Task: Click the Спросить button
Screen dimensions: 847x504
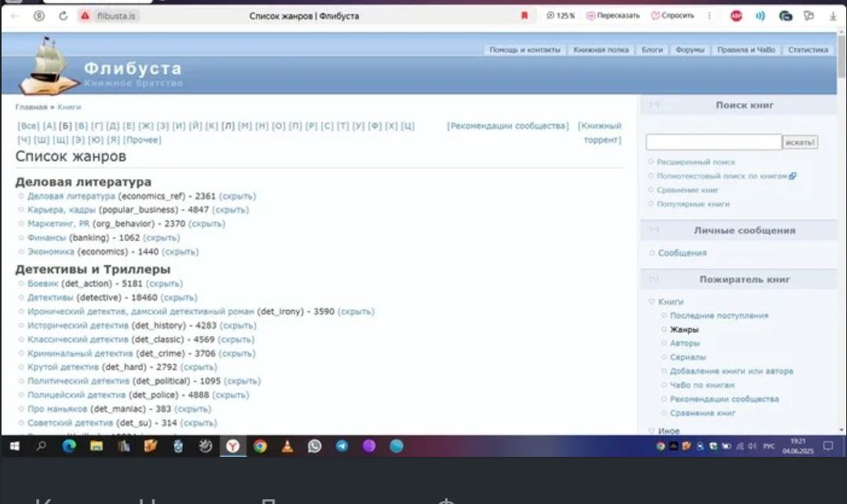Action: pyautogui.click(x=673, y=16)
